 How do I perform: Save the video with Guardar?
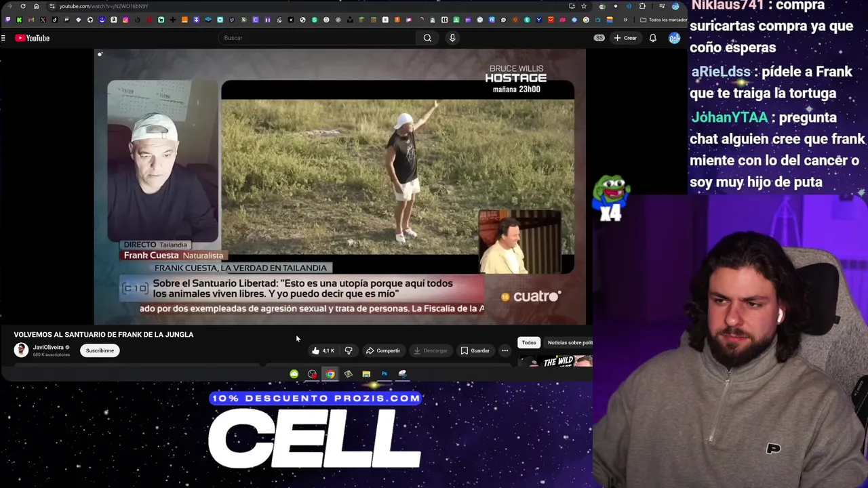[475, 350]
